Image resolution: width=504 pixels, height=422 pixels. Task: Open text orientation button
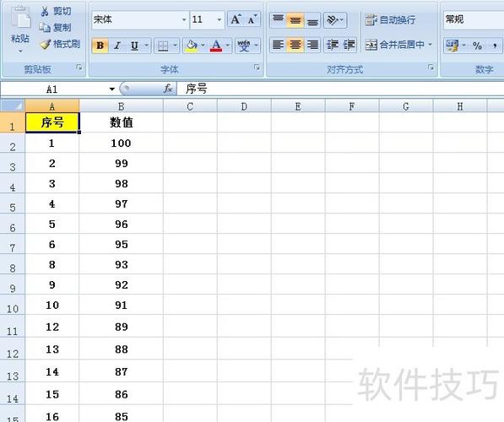coord(334,20)
